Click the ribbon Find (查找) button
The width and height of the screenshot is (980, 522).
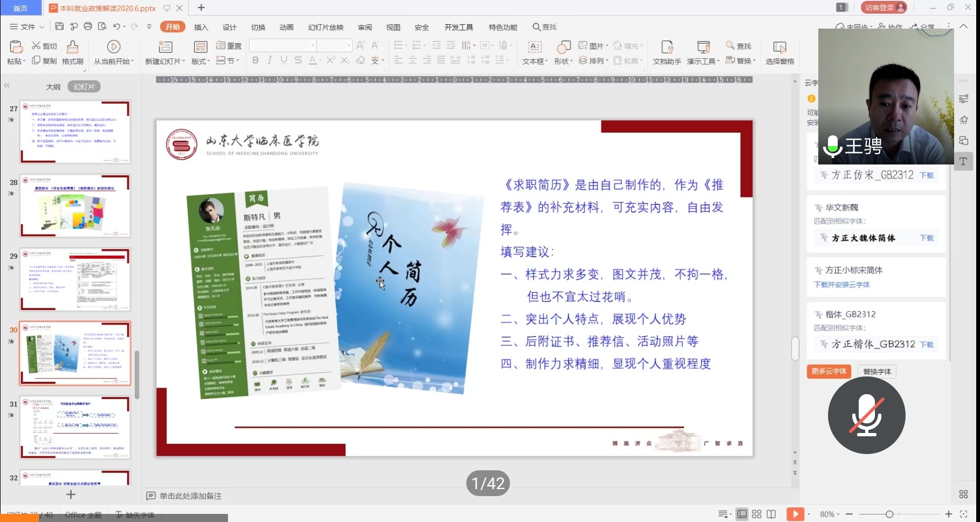pyautogui.click(x=739, y=46)
